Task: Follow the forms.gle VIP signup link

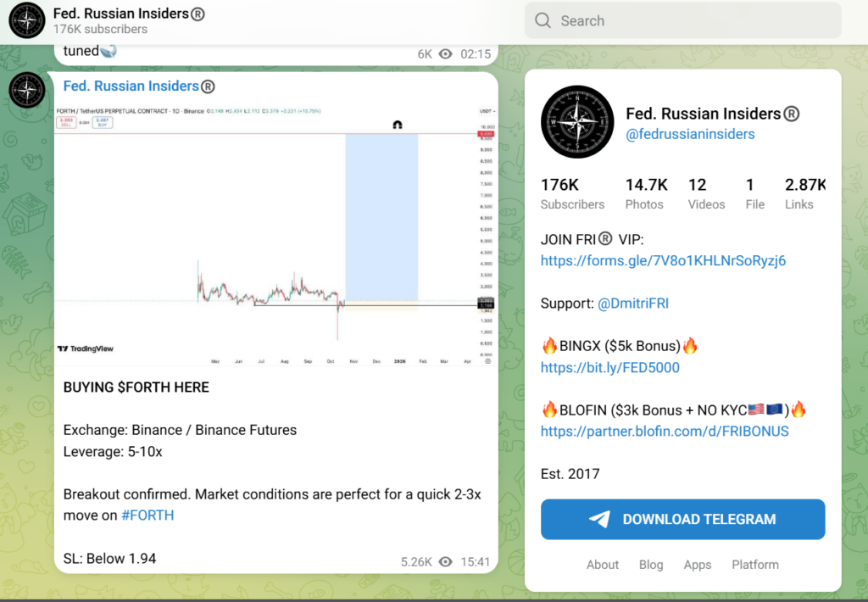Action: pyautogui.click(x=663, y=260)
